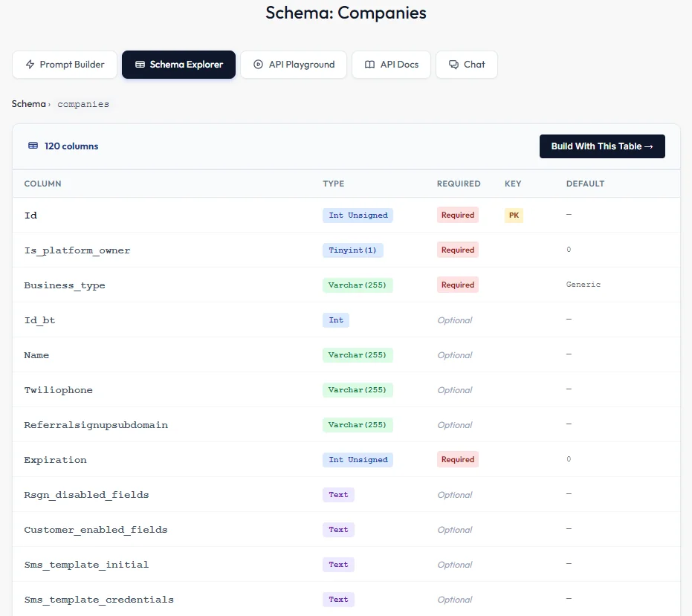Click the TYPE column header

pos(333,184)
